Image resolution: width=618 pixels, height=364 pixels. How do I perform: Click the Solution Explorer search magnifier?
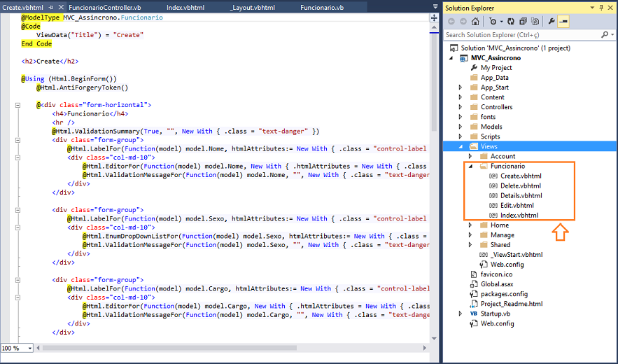point(605,35)
